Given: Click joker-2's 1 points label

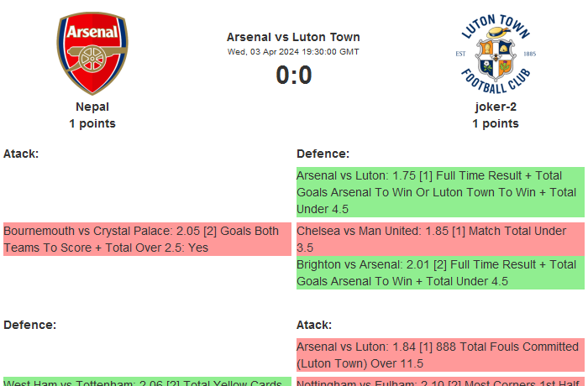Looking at the screenshot, I should 495,123.
